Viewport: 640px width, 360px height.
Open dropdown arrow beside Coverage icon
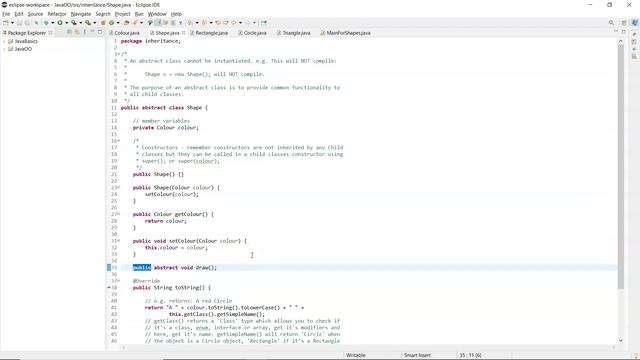pos(81,23)
